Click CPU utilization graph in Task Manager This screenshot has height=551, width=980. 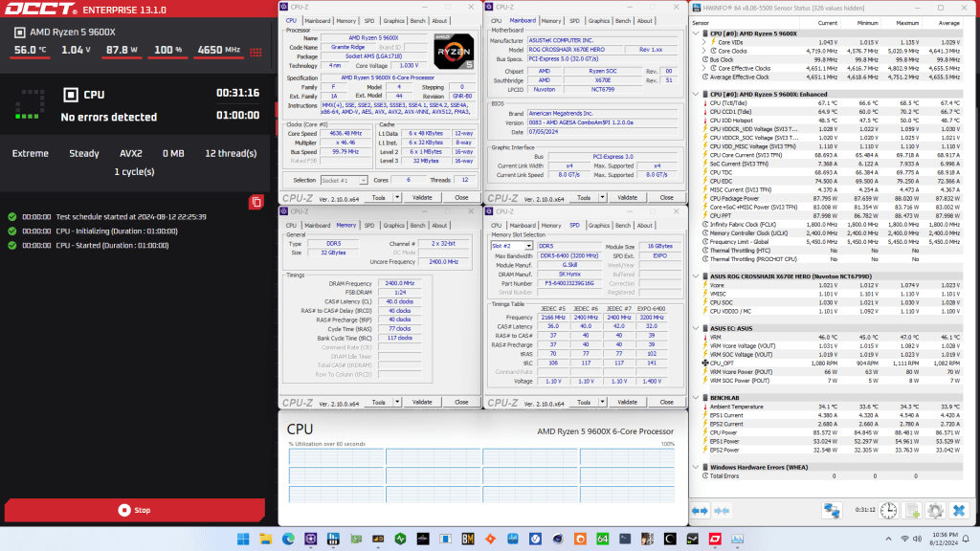tap(482, 475)
